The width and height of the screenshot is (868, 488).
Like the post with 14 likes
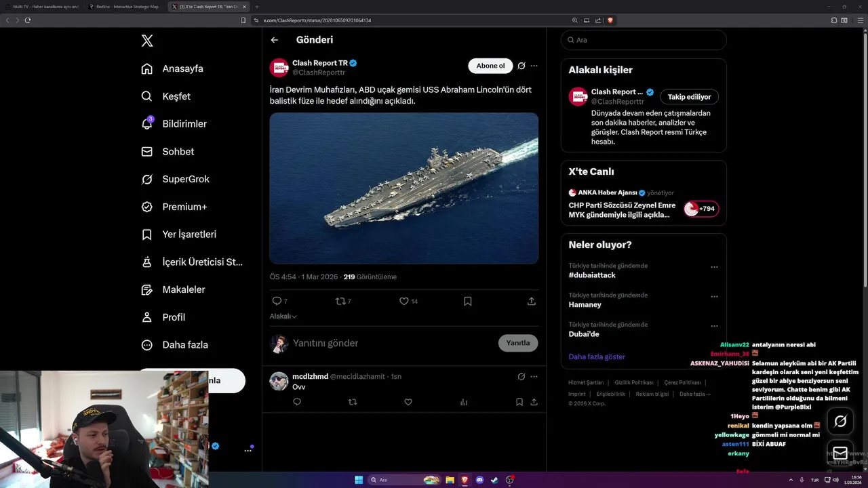click(404, 301)
